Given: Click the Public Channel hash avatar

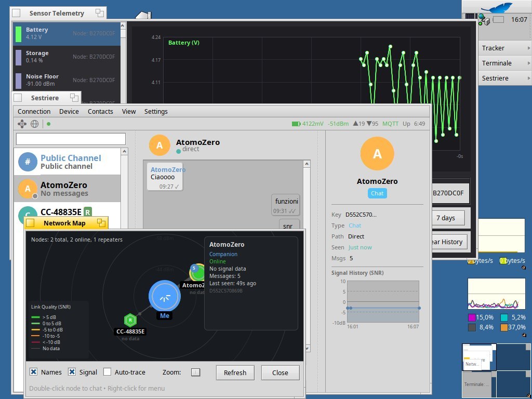Looking at the screenshot, I should (28, 162).
